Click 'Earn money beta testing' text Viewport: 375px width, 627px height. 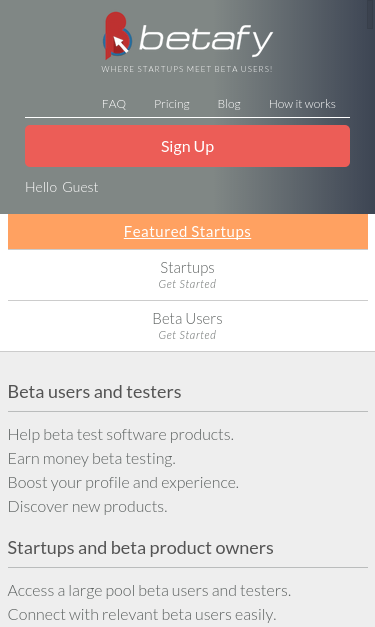point(92,459)
